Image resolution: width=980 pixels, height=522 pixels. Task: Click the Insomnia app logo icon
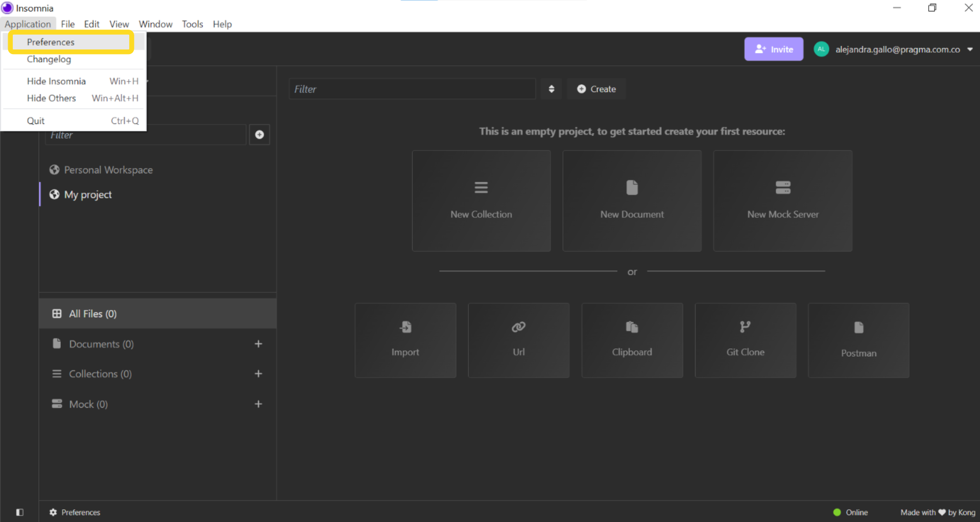click(x=7, y=8)
